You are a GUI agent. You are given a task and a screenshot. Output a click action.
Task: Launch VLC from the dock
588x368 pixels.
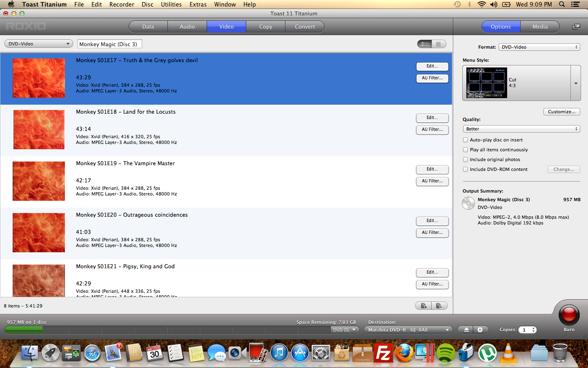(508, 352)
